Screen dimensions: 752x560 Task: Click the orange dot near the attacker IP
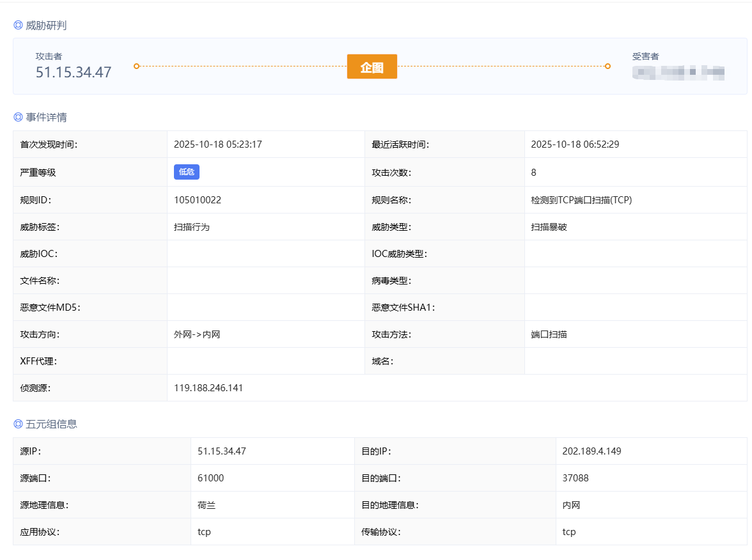(136, 66)
